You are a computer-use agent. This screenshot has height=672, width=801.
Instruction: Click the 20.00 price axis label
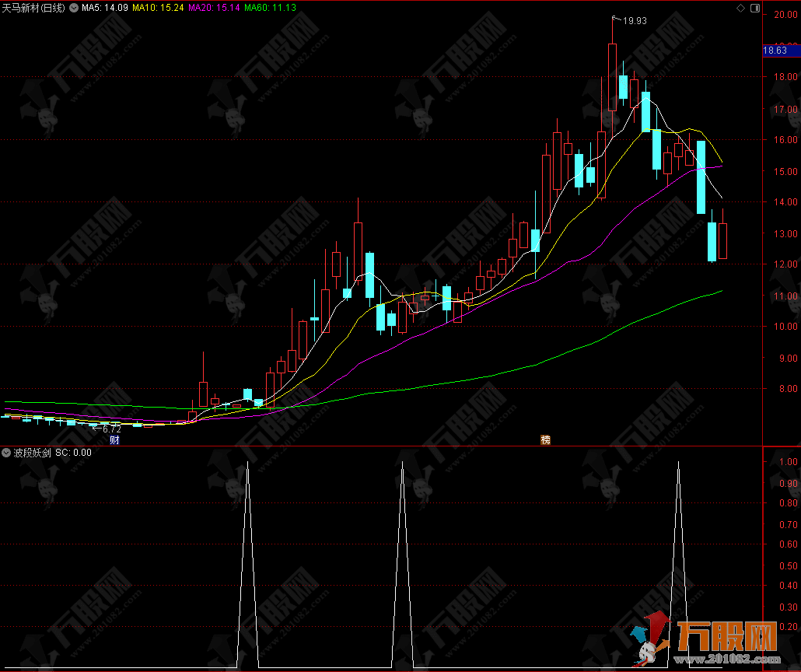coord(785,15)
